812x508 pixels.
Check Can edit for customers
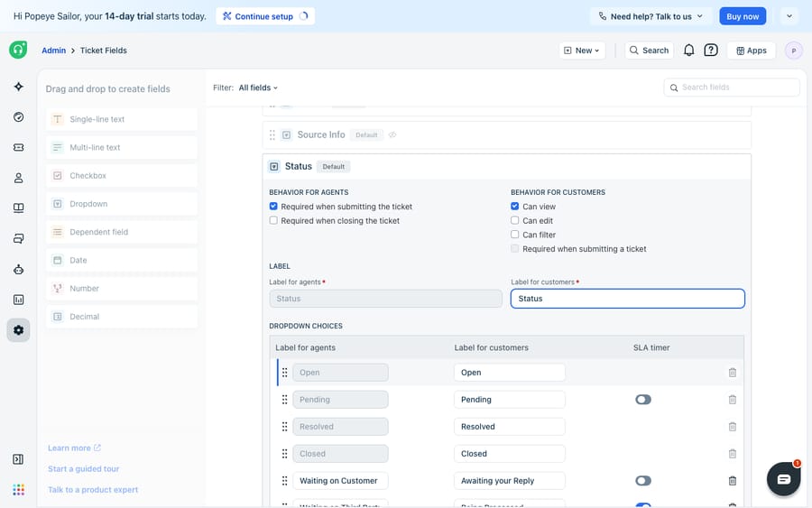[x=515, y=220]
